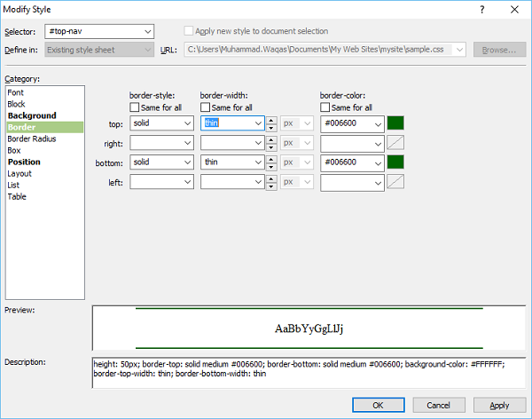Open the bottom border-width thin dropdown
This screenshot has width=532, height=419.
[x=257, y=162]
